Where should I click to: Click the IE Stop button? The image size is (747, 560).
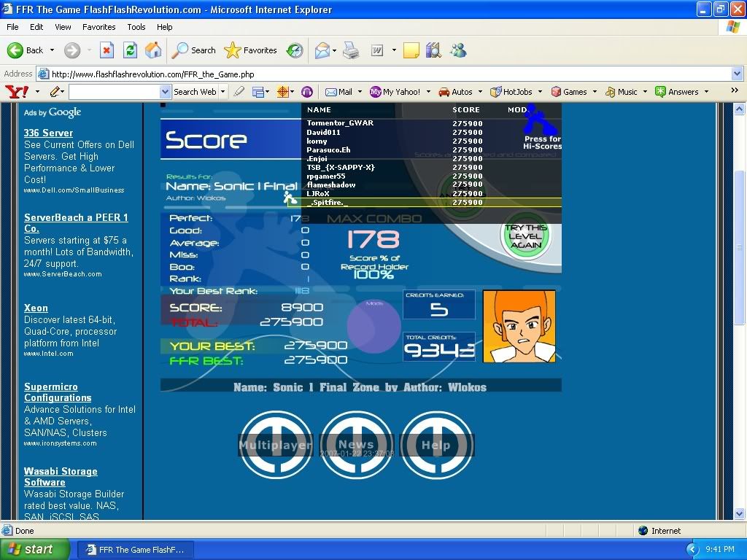coord(107,50)
